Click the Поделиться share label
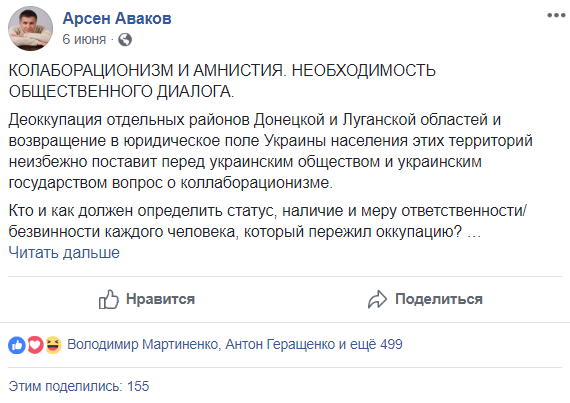 pyautogui.click(x=439, y=299)
